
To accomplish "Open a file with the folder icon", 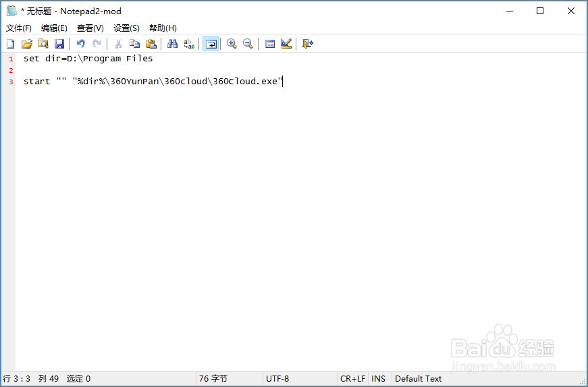I will click(x=27, y=44).
